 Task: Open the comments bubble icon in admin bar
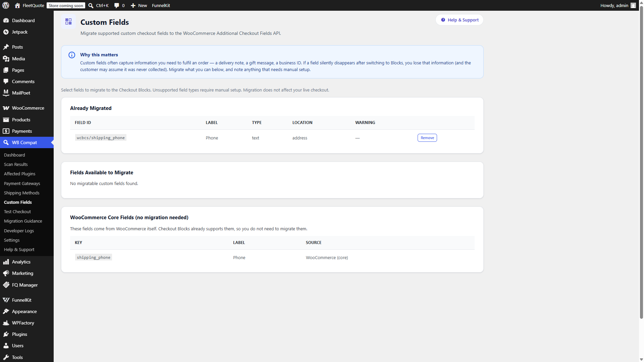(x=116, y=5)
